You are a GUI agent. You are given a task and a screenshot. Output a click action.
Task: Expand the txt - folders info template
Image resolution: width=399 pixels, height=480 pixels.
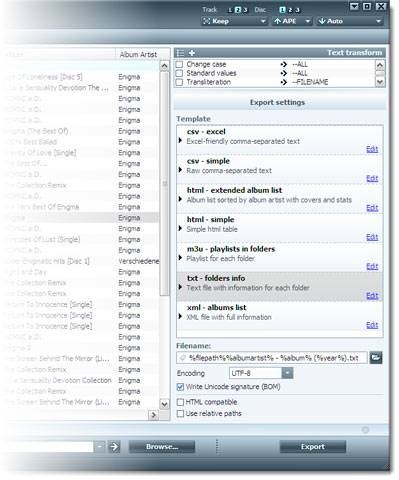(x=180, y=287)
